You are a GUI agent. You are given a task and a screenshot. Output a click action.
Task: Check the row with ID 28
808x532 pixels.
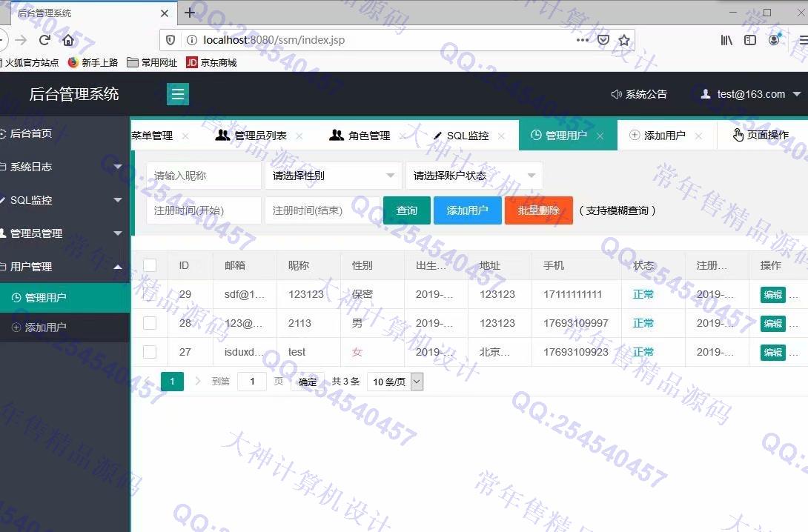(x=150, y=323)
